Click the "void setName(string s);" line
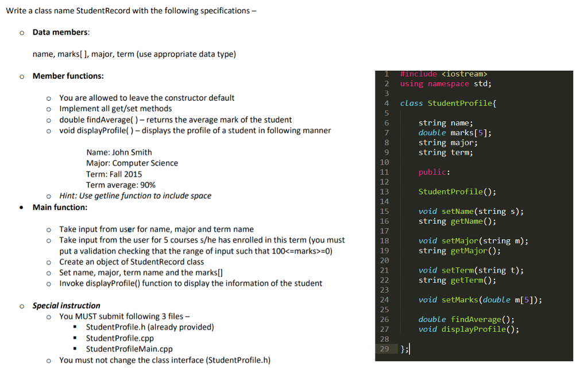The width and height of the screenshot is (588, 368). pos(471,211)
